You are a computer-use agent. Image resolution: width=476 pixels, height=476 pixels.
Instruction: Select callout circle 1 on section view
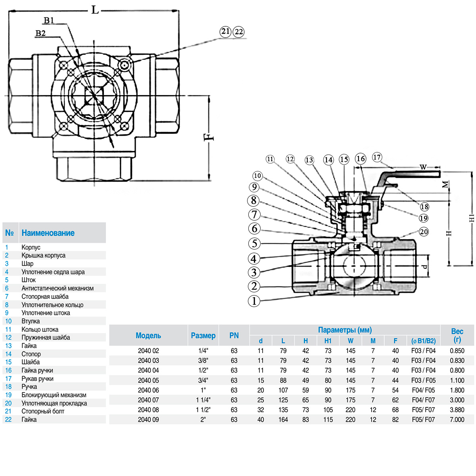pos(254,301)
